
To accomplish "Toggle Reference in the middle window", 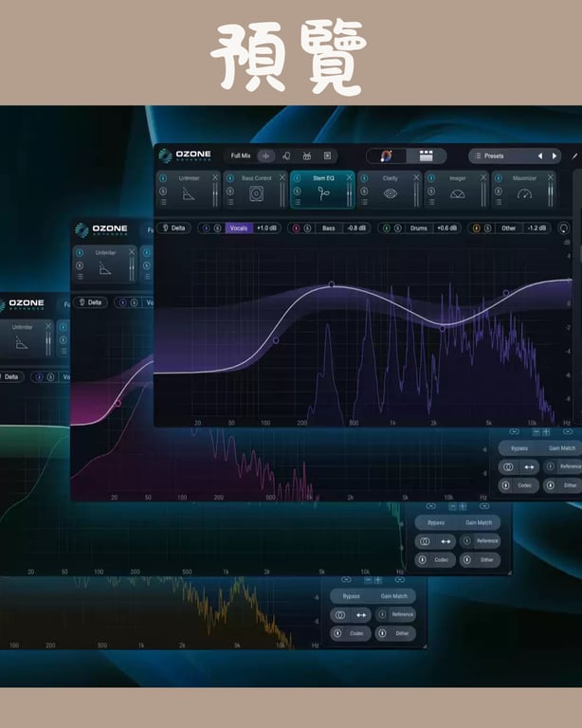I will pos(480,541).
